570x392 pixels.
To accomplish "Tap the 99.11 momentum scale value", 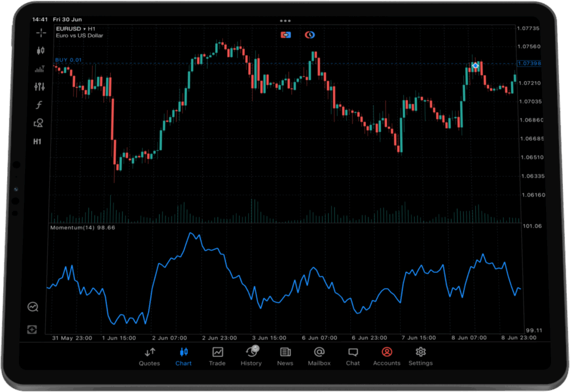I will pyautogui.click(x=534, y=331).
